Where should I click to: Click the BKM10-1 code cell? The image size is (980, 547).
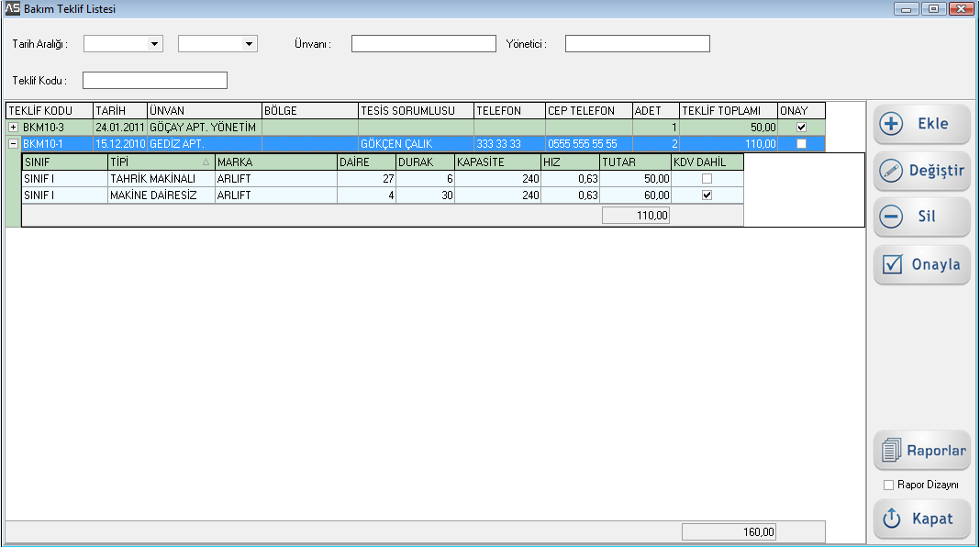pos(57,144)
